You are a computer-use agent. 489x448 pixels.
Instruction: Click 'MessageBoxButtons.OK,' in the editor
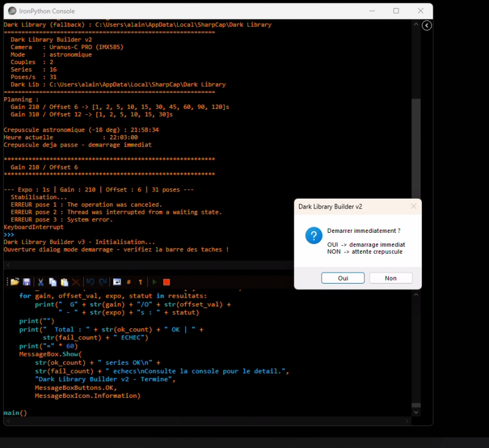76,387
